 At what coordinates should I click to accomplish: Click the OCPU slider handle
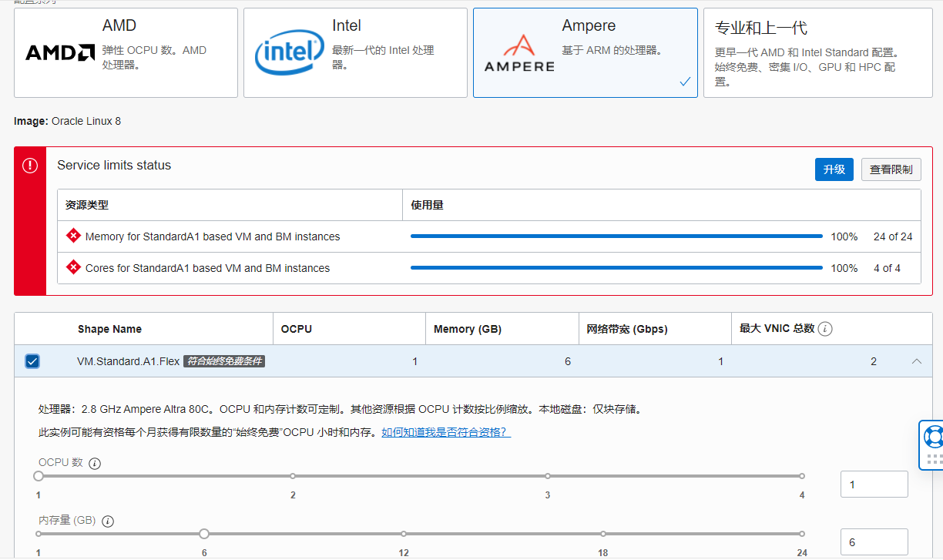39,476
